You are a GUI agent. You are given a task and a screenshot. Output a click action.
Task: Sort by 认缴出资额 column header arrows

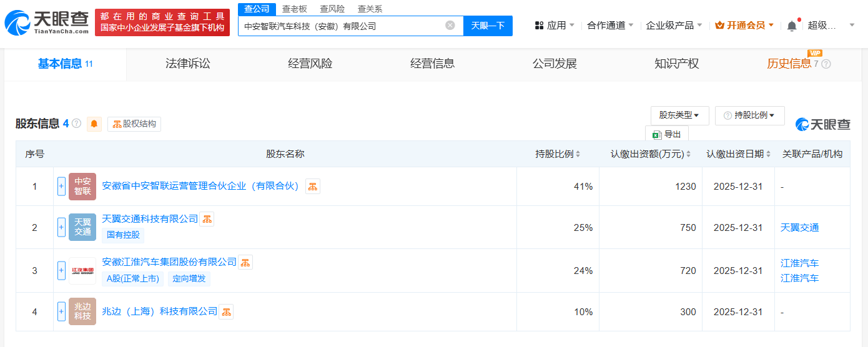click(x=689, y=154)
